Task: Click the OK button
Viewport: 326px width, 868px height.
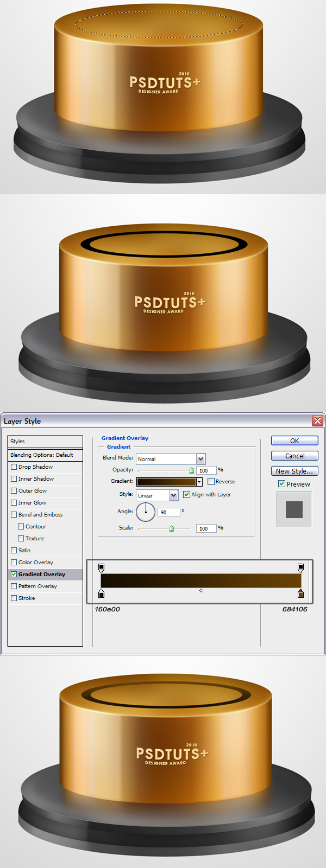Action: 294,441
